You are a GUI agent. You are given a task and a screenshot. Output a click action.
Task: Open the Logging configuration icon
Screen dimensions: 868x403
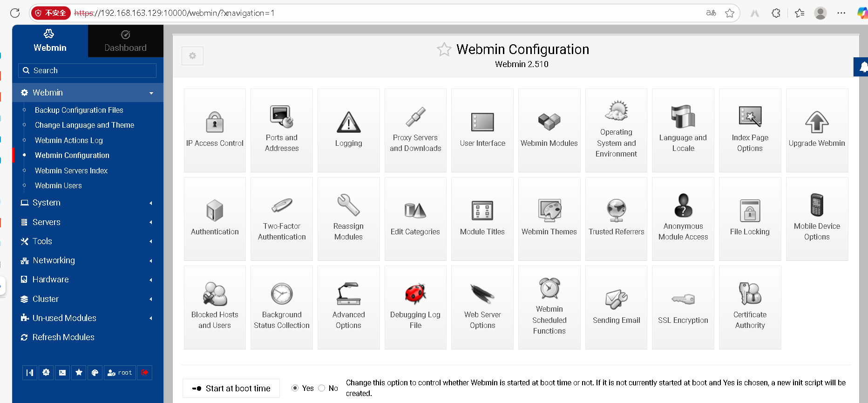(x=348, y=130)
